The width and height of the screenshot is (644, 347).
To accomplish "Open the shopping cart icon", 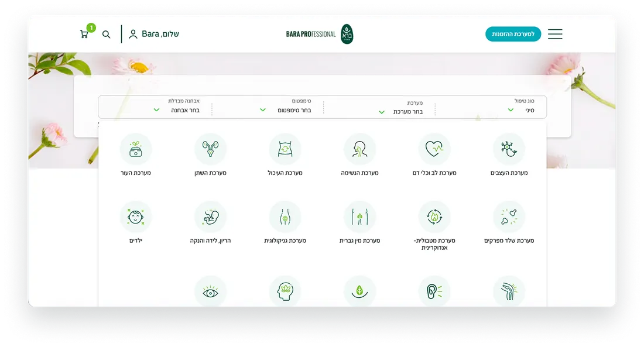I will click(x=85, y=34).
